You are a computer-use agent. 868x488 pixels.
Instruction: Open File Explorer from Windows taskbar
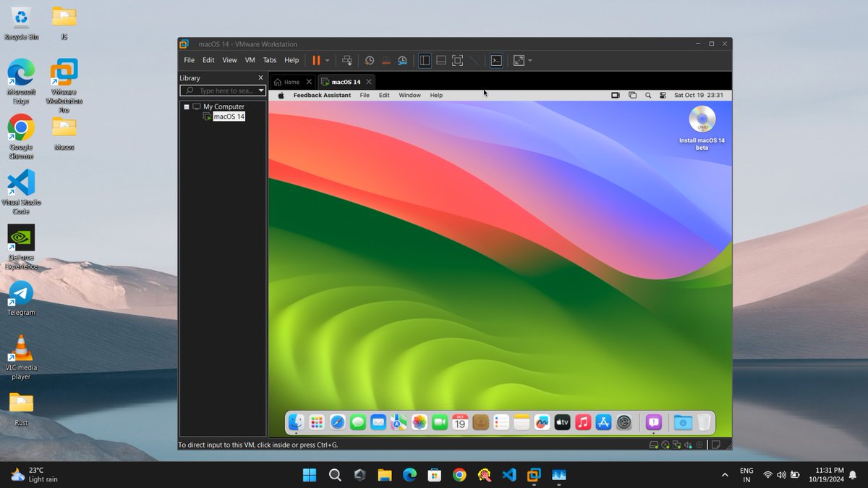385,475
